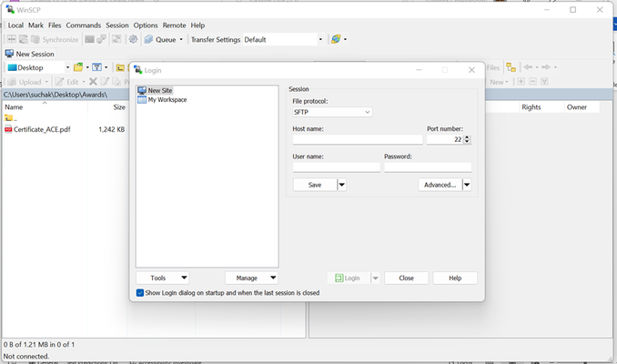
Task: Expand the Save button dropdown arrow
Action: click(x=341, y=185)
